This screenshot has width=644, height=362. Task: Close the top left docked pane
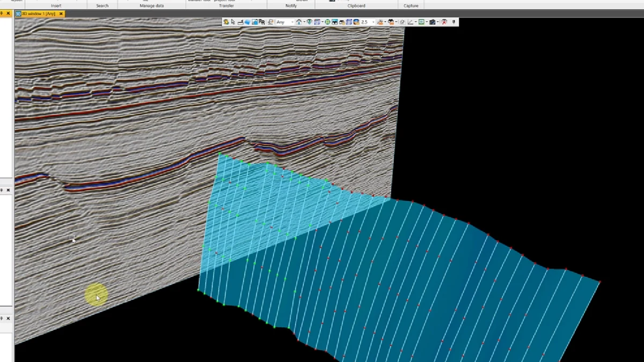click(9, 13)
